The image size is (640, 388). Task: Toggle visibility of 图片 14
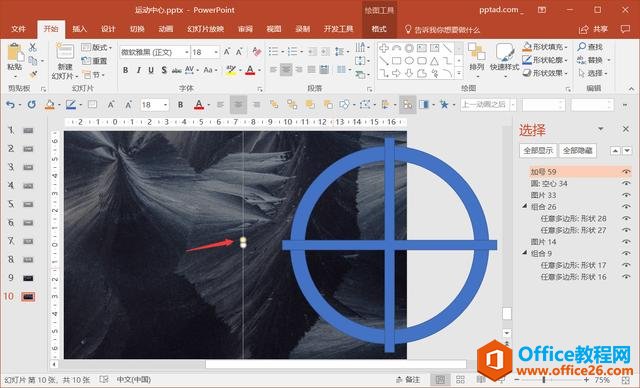[x=626, y=242]
